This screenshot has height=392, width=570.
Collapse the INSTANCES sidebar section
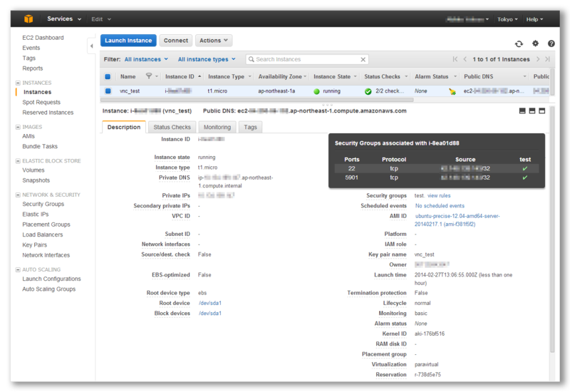click(x=18, y=83)
